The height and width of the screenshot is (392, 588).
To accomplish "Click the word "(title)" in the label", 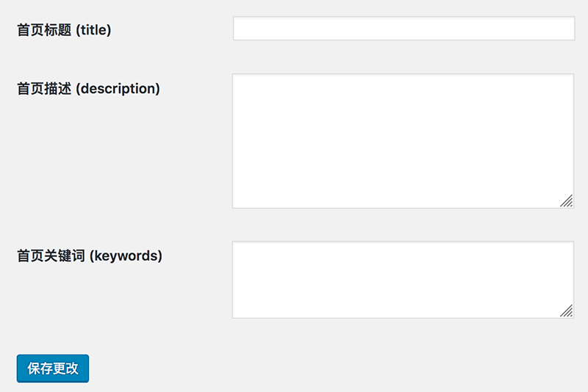I will click(x=93, y=30).
